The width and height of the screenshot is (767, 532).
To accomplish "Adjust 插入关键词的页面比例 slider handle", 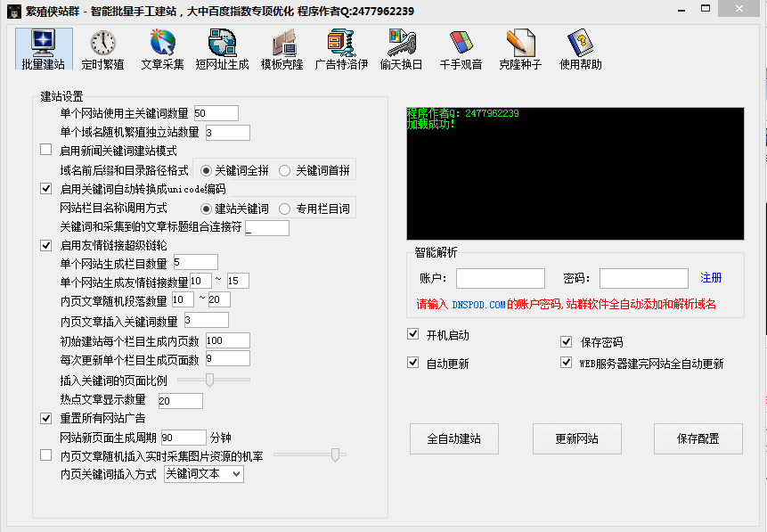I will [x=210, y=380].
